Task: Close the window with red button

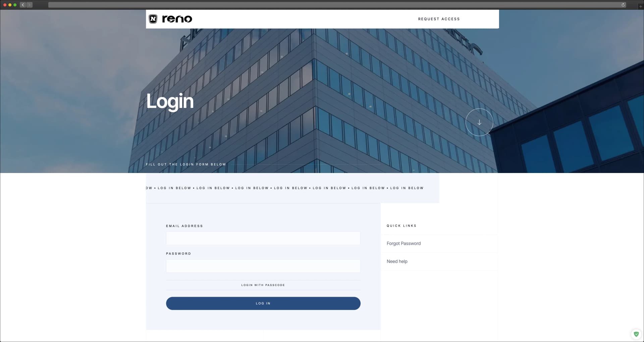Action: coord(5,5)
